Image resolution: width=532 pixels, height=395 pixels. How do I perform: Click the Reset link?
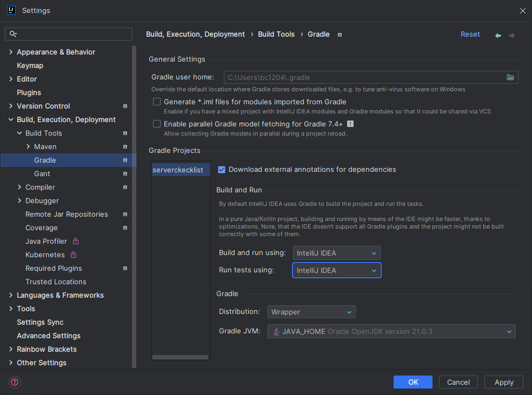point(470,34)
